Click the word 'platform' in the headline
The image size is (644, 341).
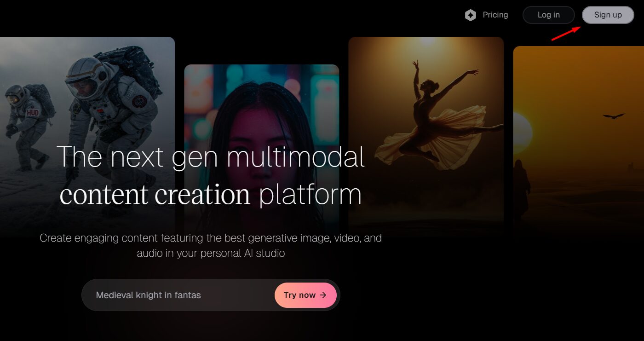pos(310,195)
